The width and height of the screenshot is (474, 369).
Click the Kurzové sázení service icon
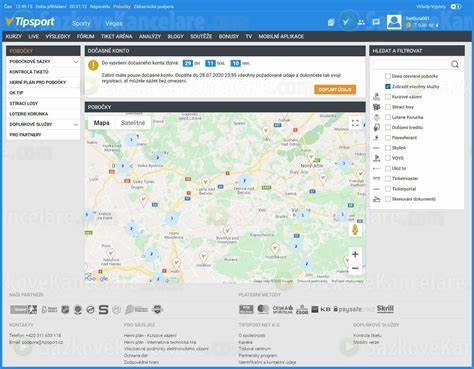(x=377, y=97)
